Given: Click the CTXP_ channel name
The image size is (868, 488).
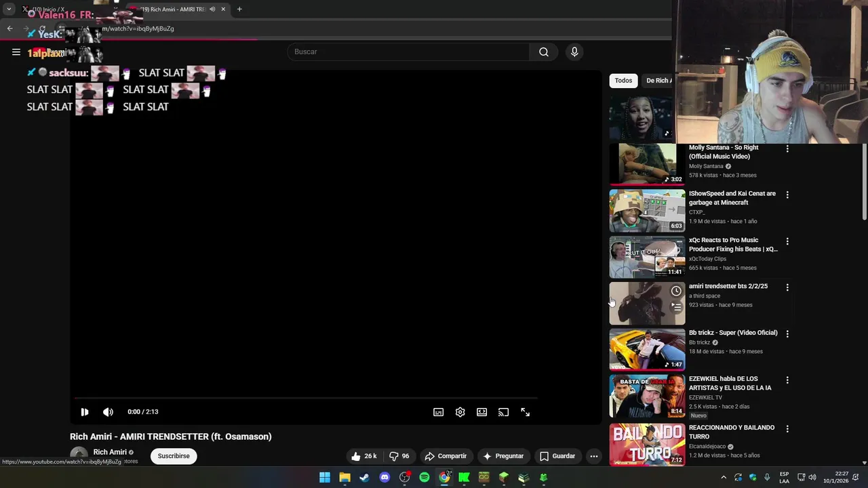Looking at the screenshot, I should point(697,212).
